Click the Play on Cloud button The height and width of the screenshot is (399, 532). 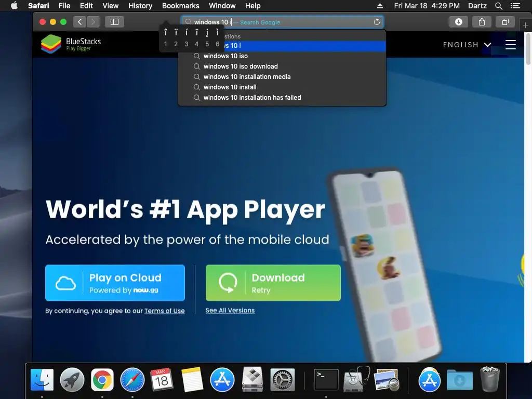tap(115, 283)
